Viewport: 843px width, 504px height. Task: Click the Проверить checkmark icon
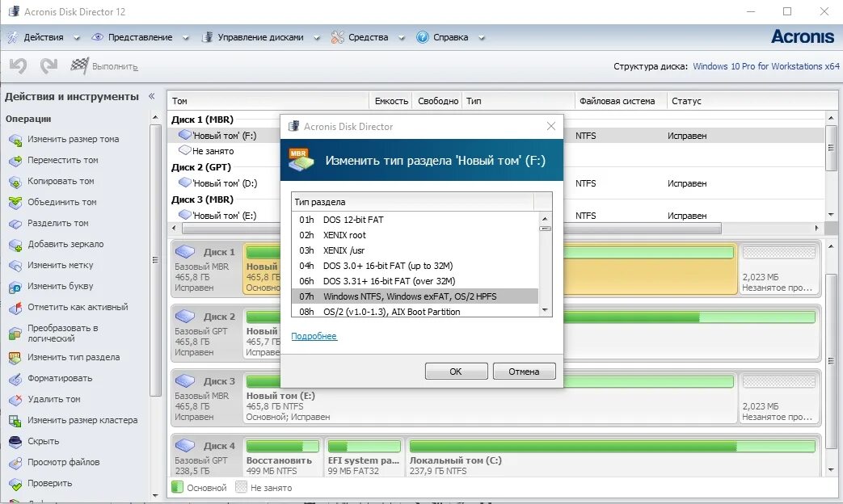coord(15,484)
